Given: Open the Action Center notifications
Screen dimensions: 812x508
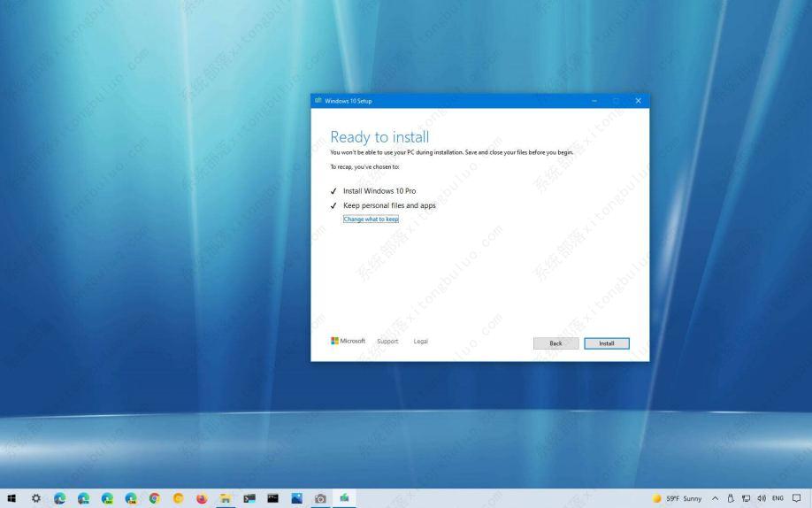Looking at the screenshot, I should pyautogui.click(x=797, y=498).
